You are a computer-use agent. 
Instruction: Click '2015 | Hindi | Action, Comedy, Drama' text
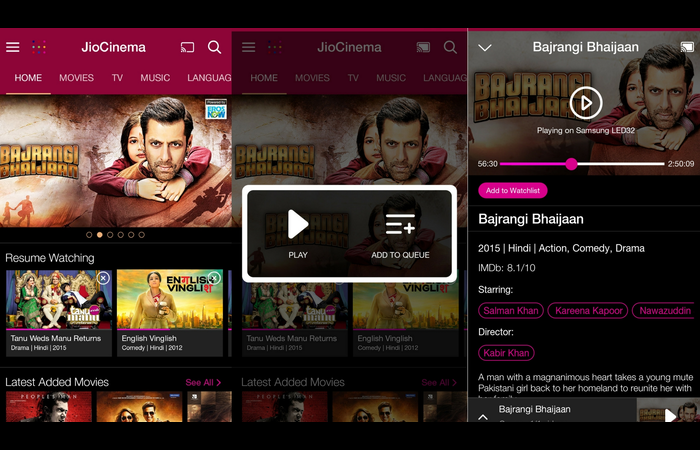[561, 248]
